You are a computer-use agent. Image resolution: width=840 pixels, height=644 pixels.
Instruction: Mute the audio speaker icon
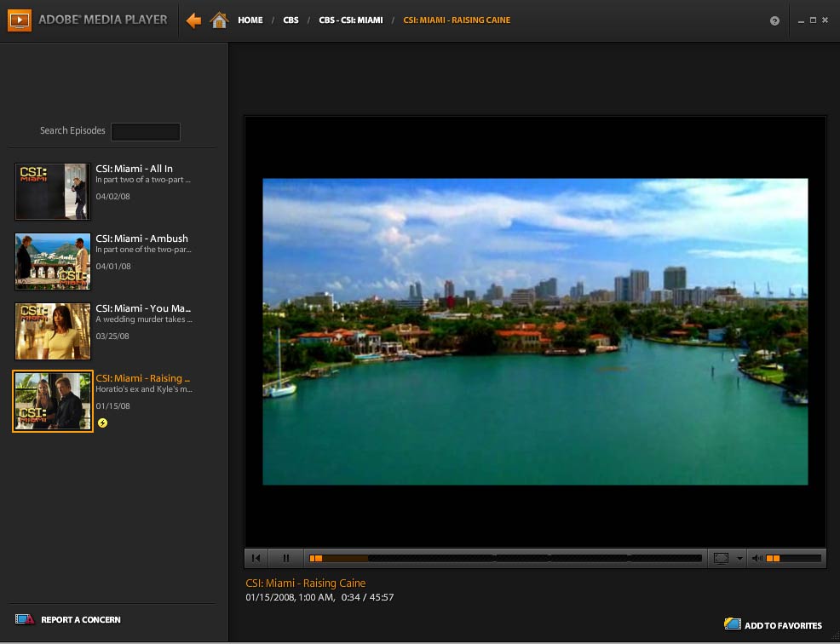click(757, 558)
